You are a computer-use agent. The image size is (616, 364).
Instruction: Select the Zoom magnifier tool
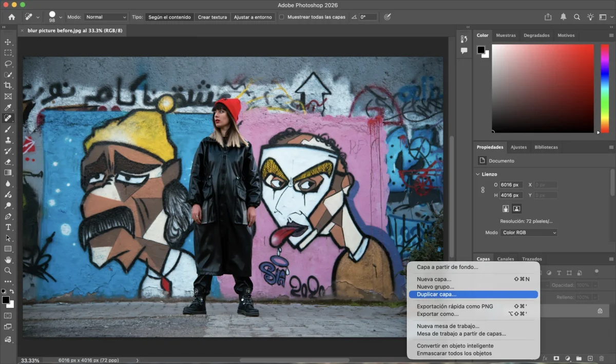pyautogui.click(x=8, y=271)
